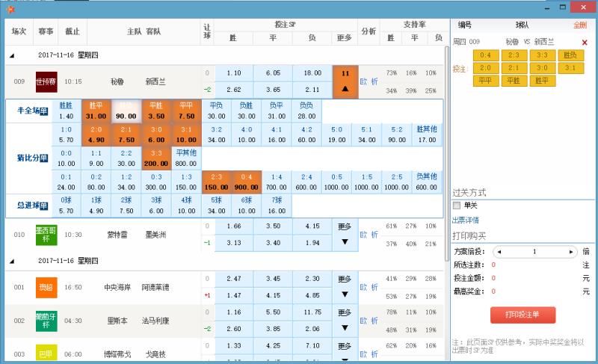Image resolution: width=598 pixels, height=364 pixels.
Task: Open 析 analysis link for match 001
Action: [374, 288]
